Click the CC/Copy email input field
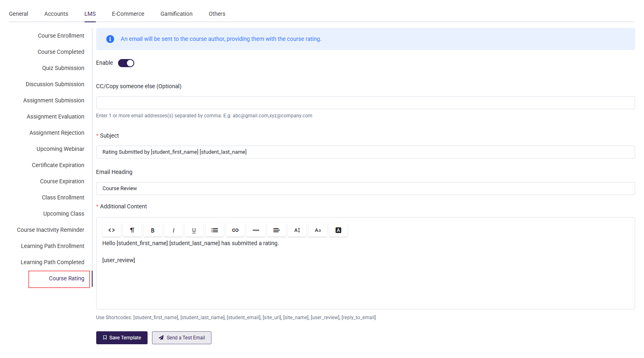The width and height of the screenshot is (644, 358). (365, 103)
